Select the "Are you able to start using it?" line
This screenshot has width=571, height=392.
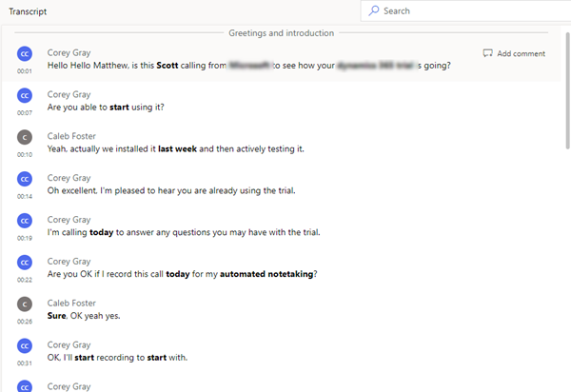106,107
